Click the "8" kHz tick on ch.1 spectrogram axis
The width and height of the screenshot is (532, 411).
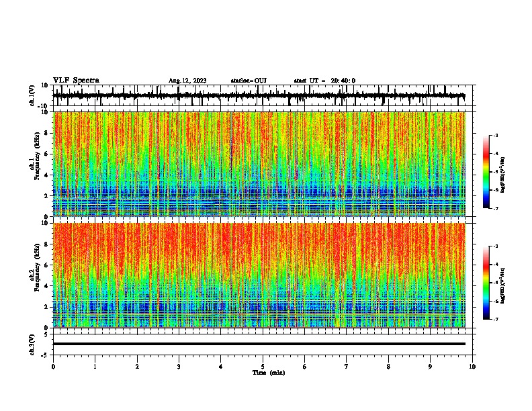[47, 133]
